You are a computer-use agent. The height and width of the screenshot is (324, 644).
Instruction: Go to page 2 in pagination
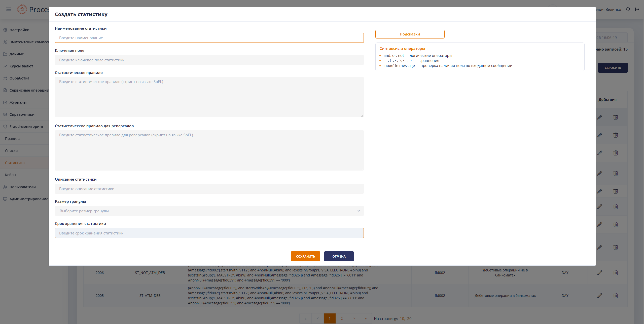tap(341, 318)
